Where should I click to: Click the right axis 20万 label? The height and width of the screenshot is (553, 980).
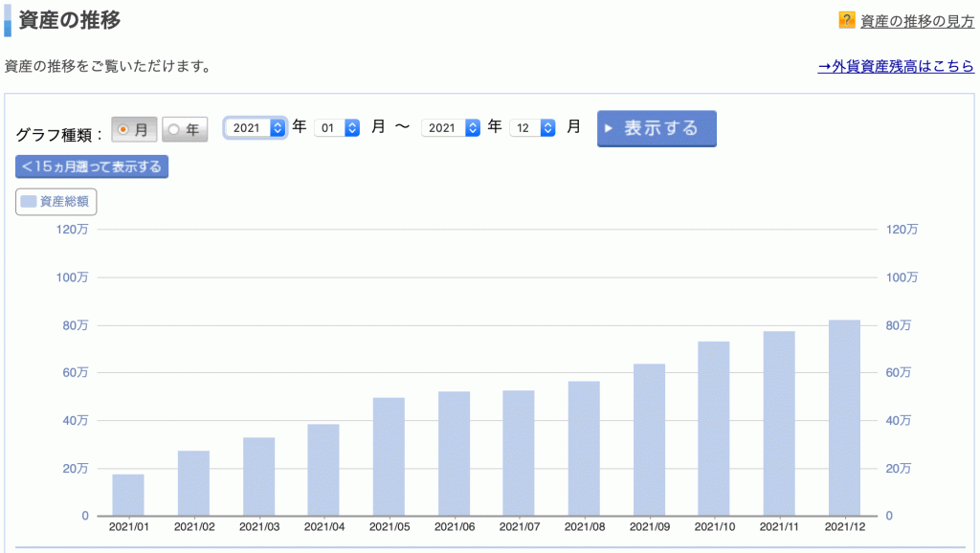(x=898, y=469)
